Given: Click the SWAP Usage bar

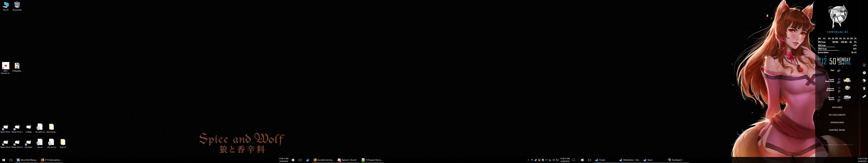Looking at the screenshot, I should pos(837,49).
